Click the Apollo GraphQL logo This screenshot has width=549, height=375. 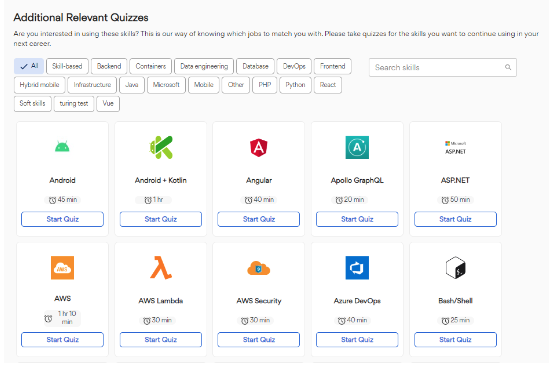coord(357,147)
